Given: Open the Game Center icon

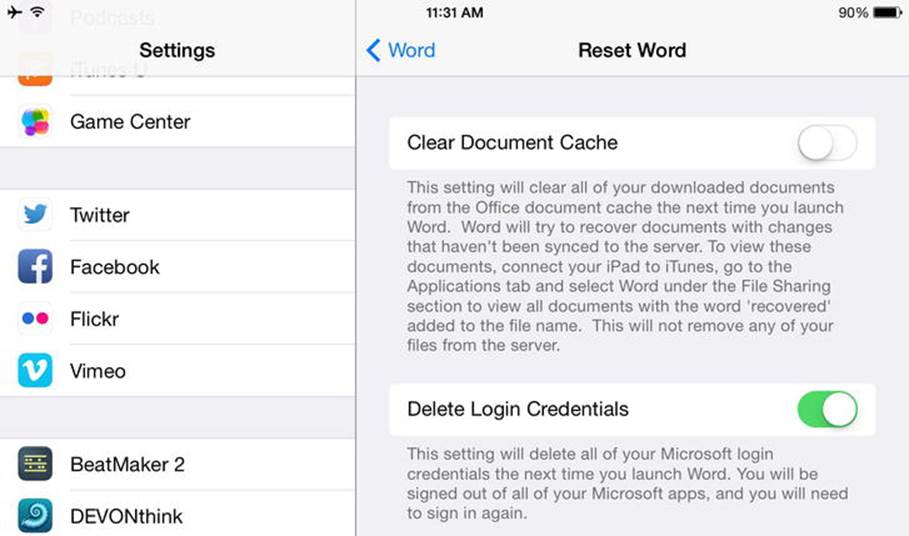Looking at the screenshot, I should coord(35,122).
